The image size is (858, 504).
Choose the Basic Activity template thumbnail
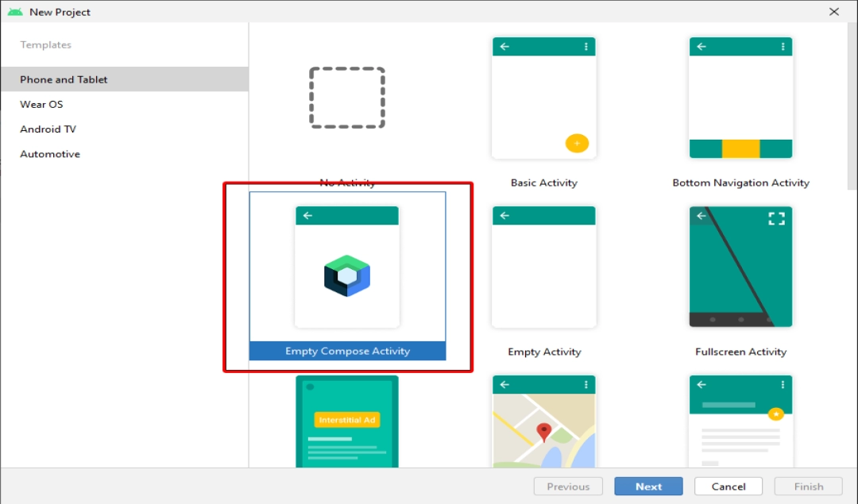click(x=544, y=98)
